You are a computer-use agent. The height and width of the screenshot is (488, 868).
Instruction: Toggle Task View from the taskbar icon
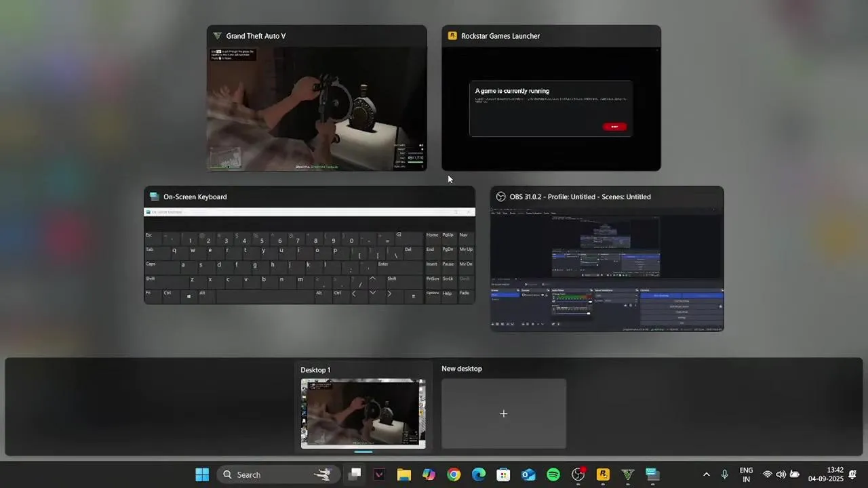(x=355, y=474)
